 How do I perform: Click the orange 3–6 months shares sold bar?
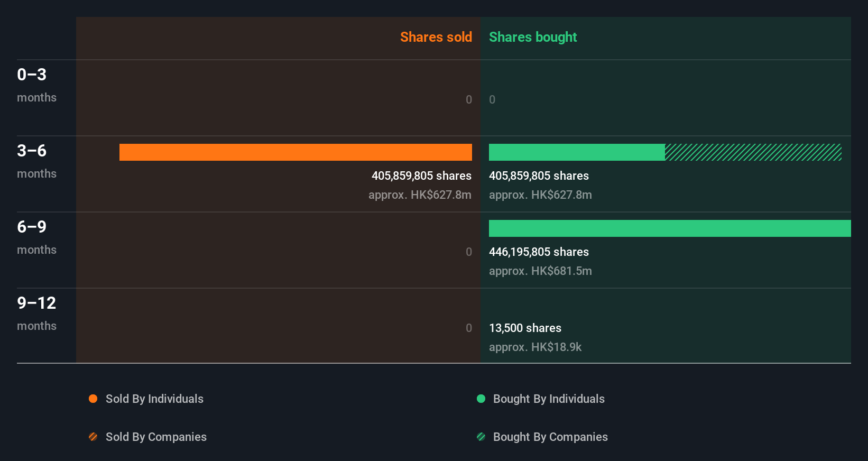(296, 152)
